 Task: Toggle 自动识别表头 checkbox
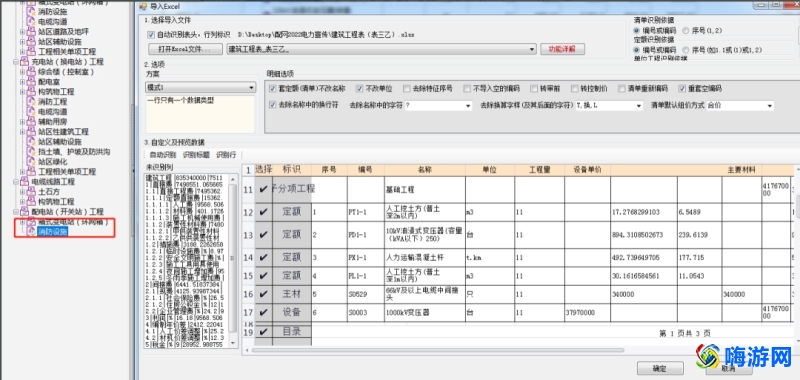pos(151,35)
